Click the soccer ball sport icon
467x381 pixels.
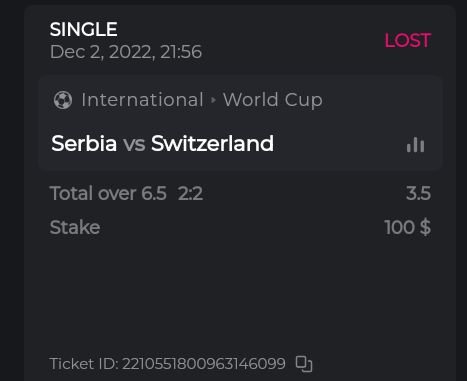tap(63, 100)
